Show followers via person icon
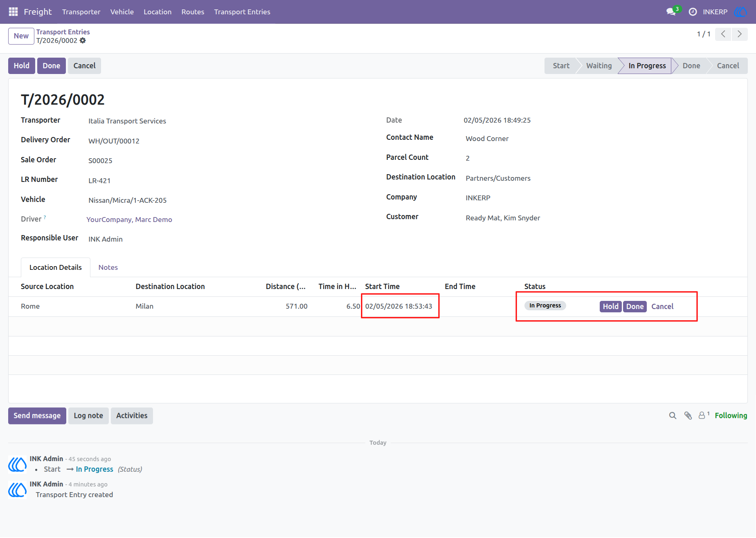Viewport: 756px width, 538px height. (x=704, y=415)
